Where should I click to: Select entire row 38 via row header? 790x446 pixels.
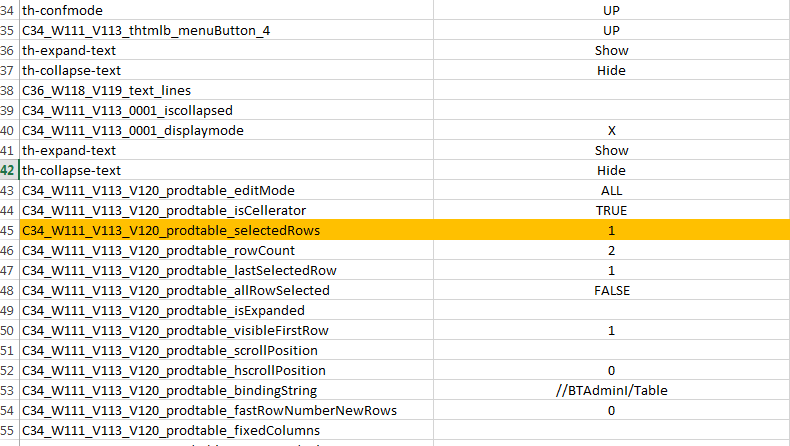coord(9,90)
